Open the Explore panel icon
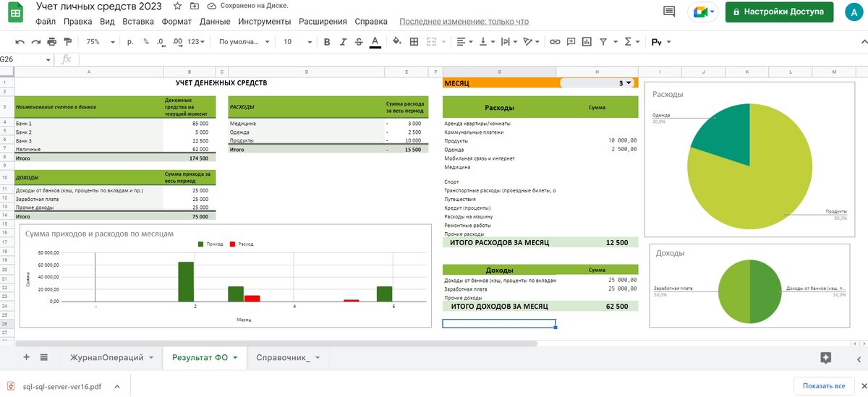The width and height of the screenshot is (868, 397). [826, 357]
